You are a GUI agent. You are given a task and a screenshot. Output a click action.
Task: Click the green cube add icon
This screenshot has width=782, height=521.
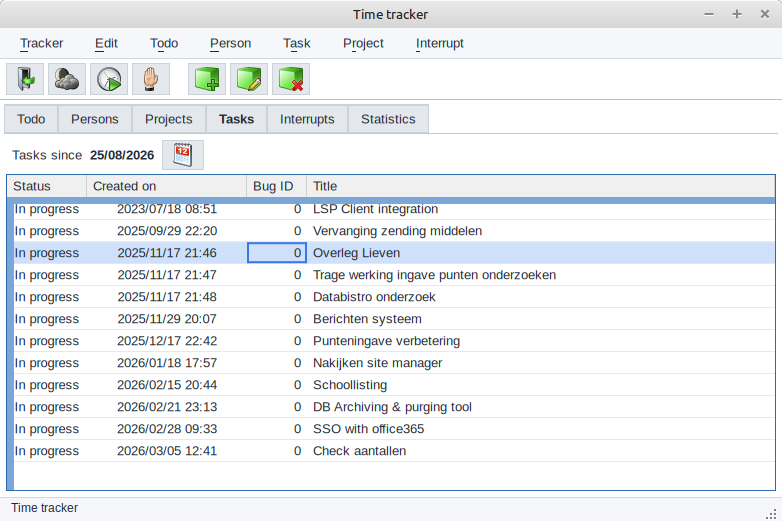coord(207,79)
